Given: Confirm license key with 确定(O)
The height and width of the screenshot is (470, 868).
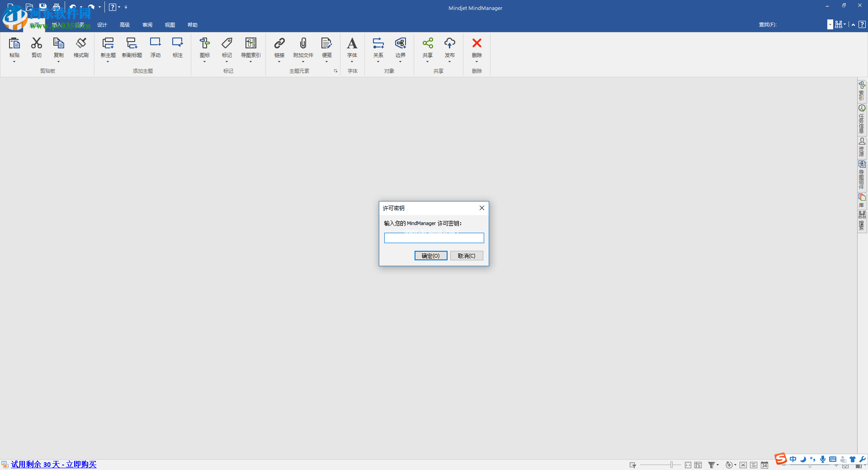Looking at the screenshot, I should coord(431,256).
